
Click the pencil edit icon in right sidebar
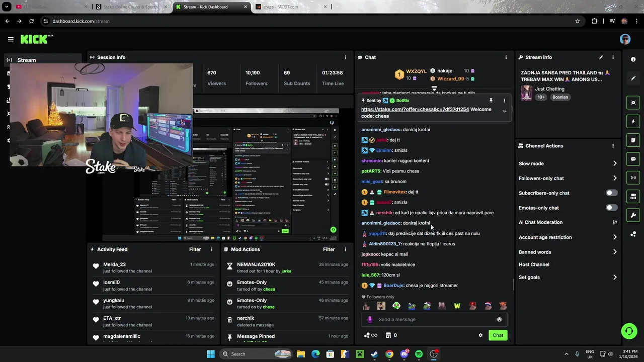pyautogui.click(x=633, y=78)
